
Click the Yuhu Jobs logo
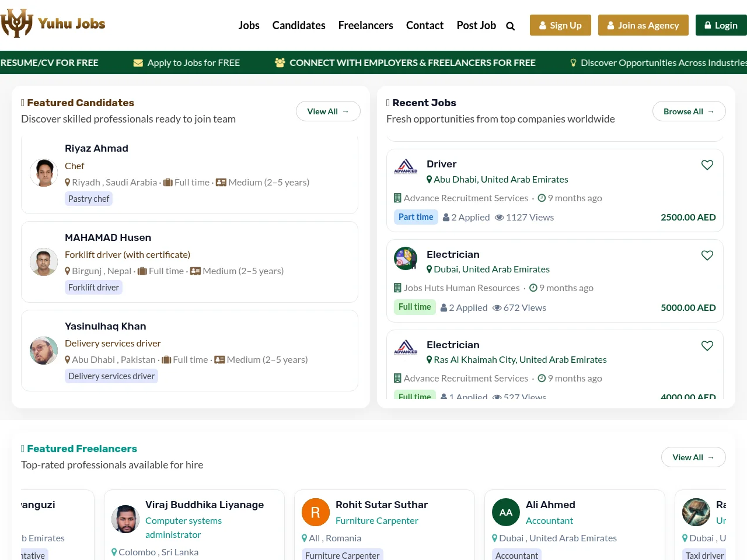53,23
